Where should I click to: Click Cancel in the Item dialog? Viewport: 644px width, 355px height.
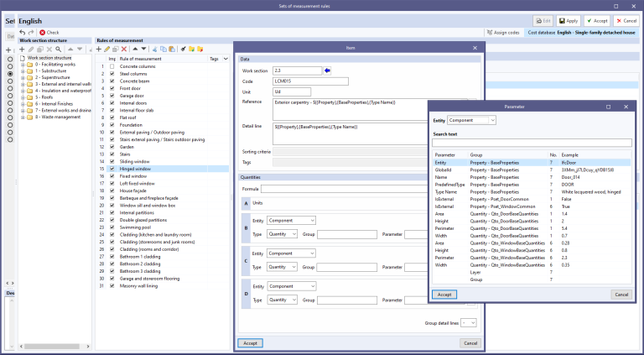point(469,343)
